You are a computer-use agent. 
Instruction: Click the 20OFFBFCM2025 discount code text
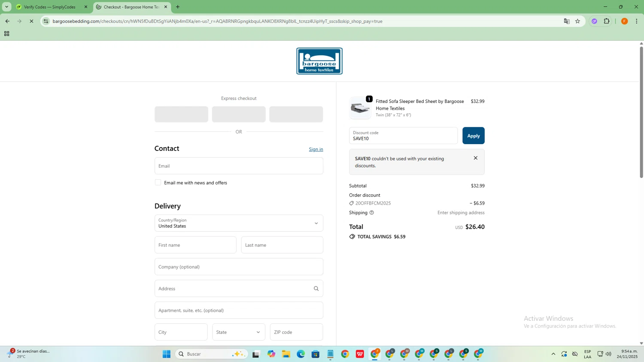coord(373,203)
